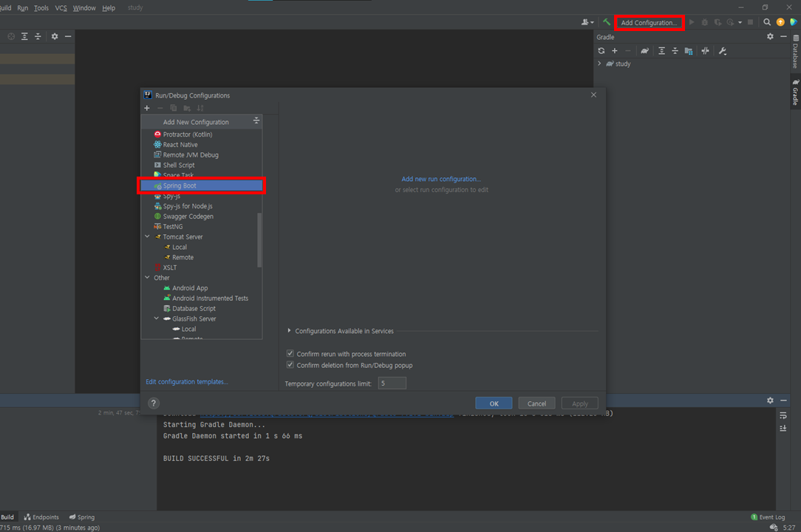Click the Temporary configurations limit field
This screenshot has width=801, height=532.
click(392, 383)
